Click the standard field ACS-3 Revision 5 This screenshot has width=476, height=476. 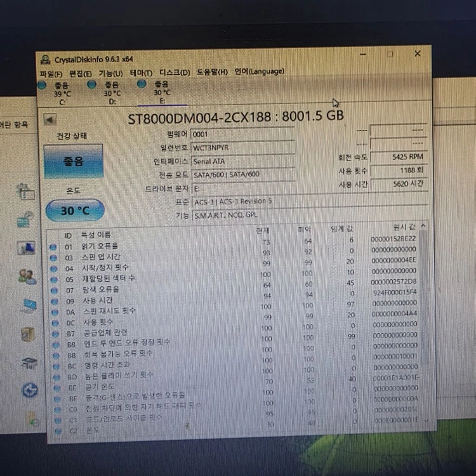pos(310,201)
